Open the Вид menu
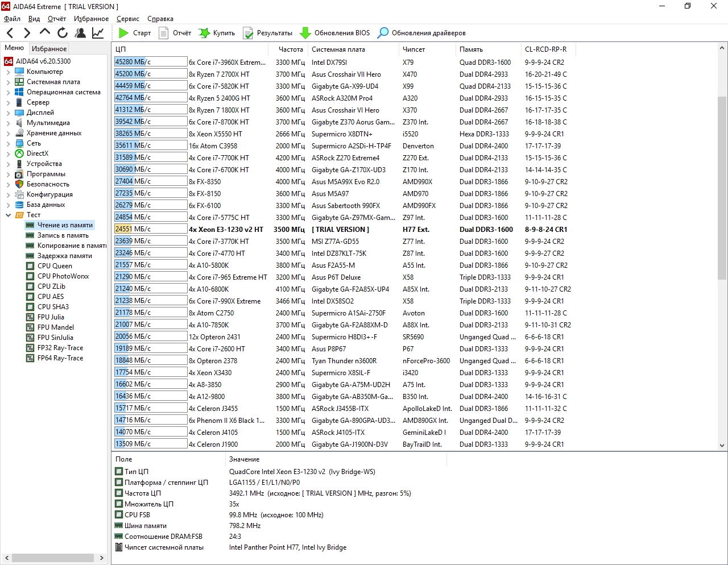This screenshot has width=728, height=565. (34, 19)
